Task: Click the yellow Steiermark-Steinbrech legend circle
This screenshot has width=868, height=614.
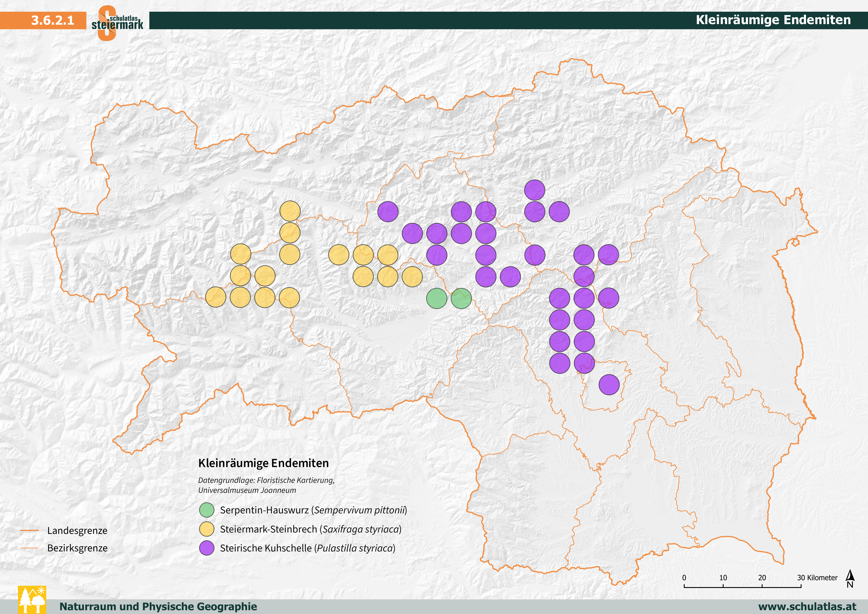Action: click(x=207, y=529)
